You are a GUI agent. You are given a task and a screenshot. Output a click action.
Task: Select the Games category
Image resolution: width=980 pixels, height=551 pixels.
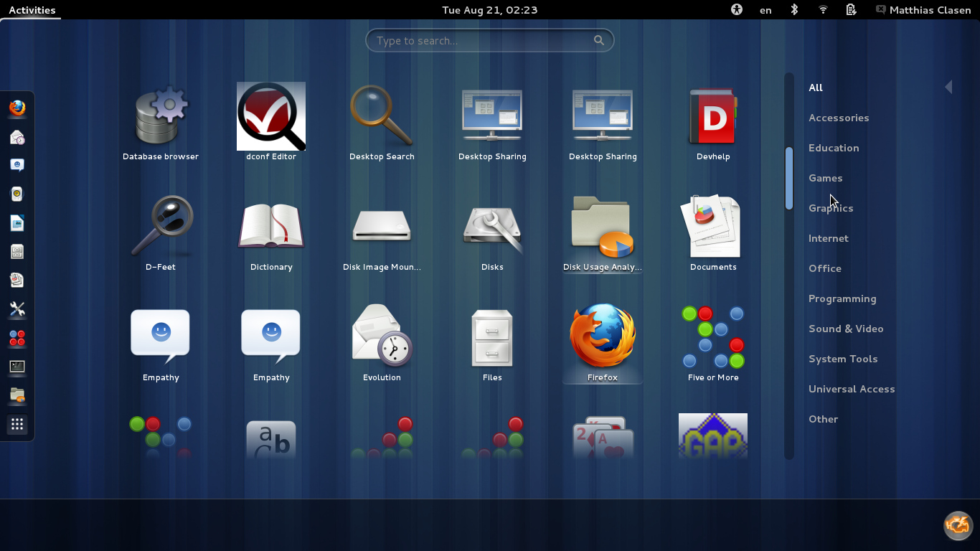[825, 178]
